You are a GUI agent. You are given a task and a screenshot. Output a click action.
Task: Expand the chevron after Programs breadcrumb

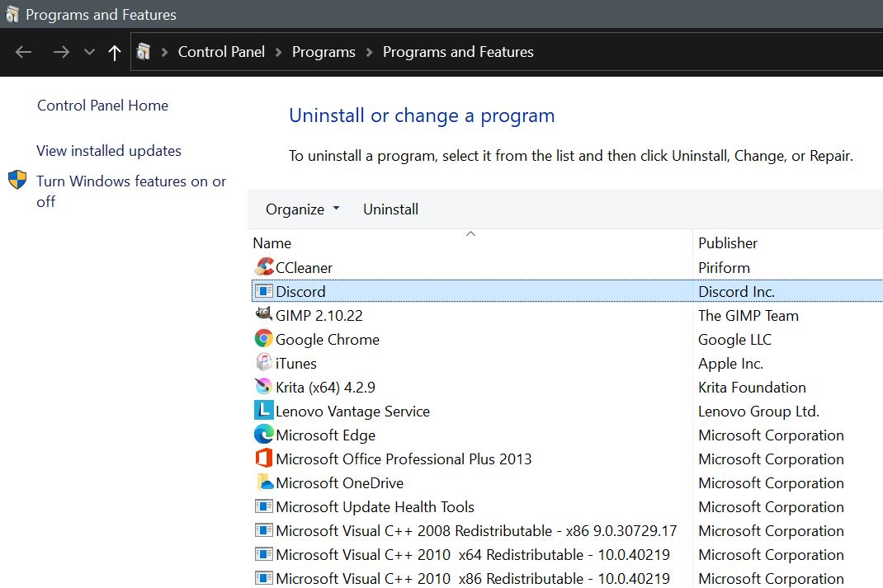(370, 52)
